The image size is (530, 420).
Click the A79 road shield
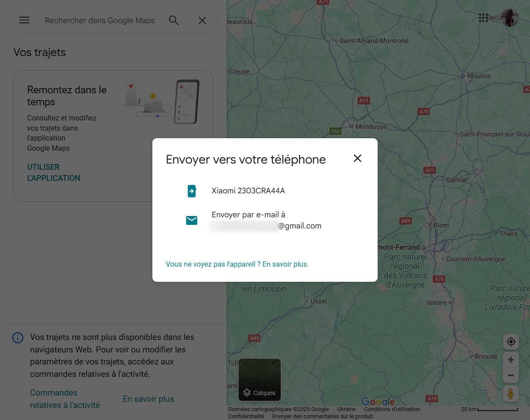pyautogui.click(x=423, y=112)
